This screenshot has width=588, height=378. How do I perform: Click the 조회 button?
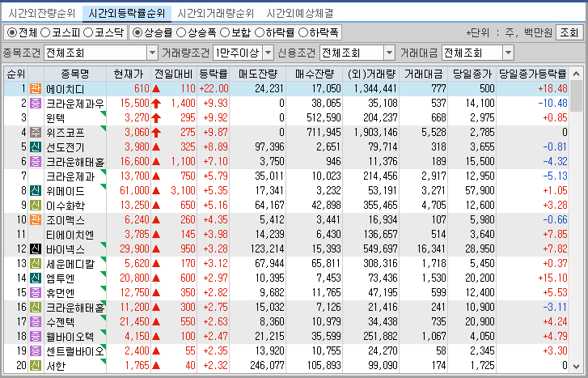pyautogui.click(x=569, y=32)
